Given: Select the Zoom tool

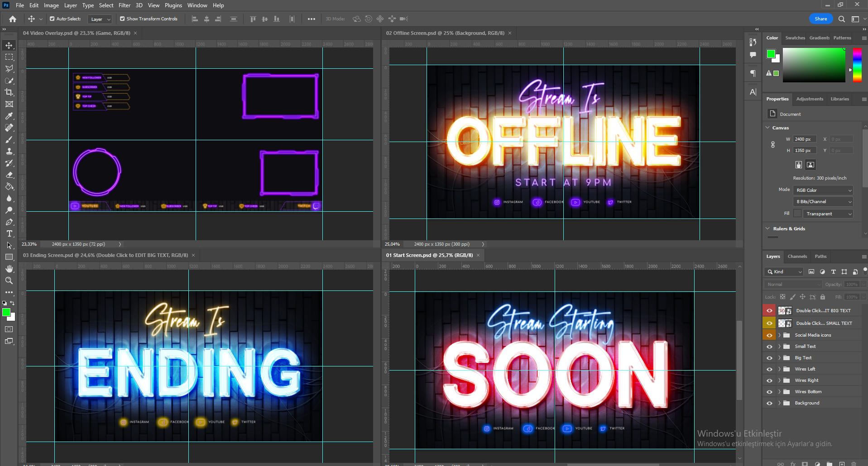Looking at the screenshot, I should tap(9, 281).
